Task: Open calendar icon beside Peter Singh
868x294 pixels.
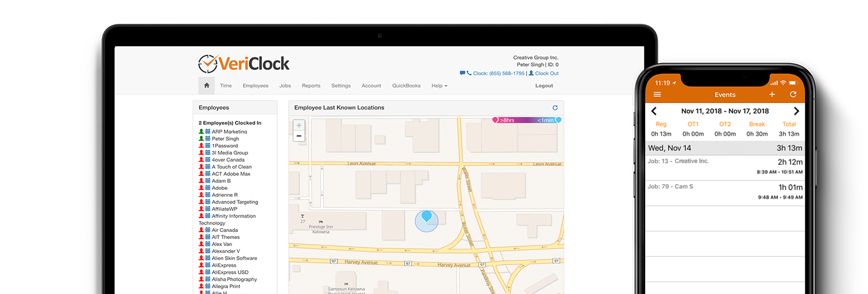Action: [x=208, y=139]
